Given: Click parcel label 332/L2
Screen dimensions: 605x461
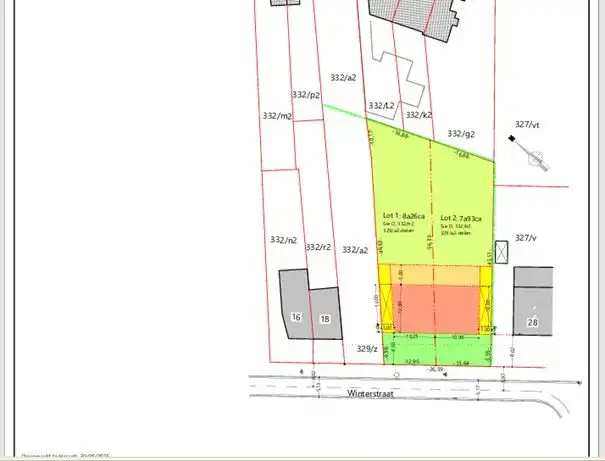Looking at the screenshot, I should (x=380, y=105).
